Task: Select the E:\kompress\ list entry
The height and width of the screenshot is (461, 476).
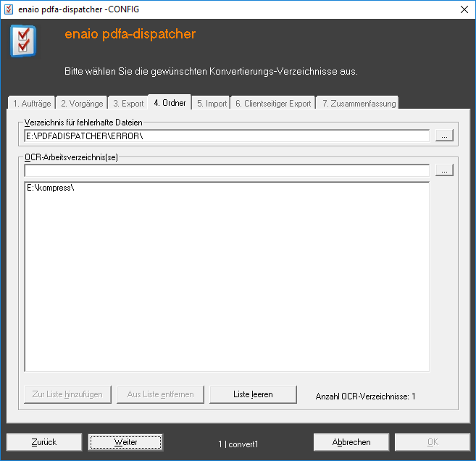Action: click(x=51, y=188)
